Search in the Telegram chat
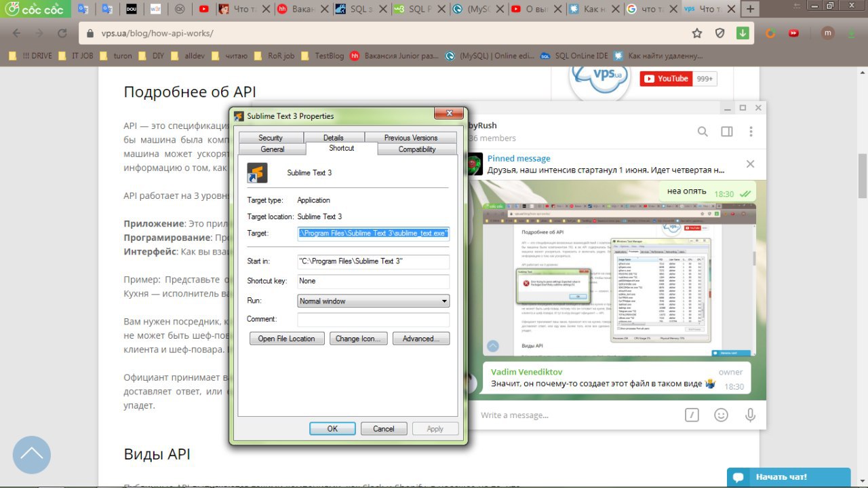 pyautogui.click(x=703, y=132)
